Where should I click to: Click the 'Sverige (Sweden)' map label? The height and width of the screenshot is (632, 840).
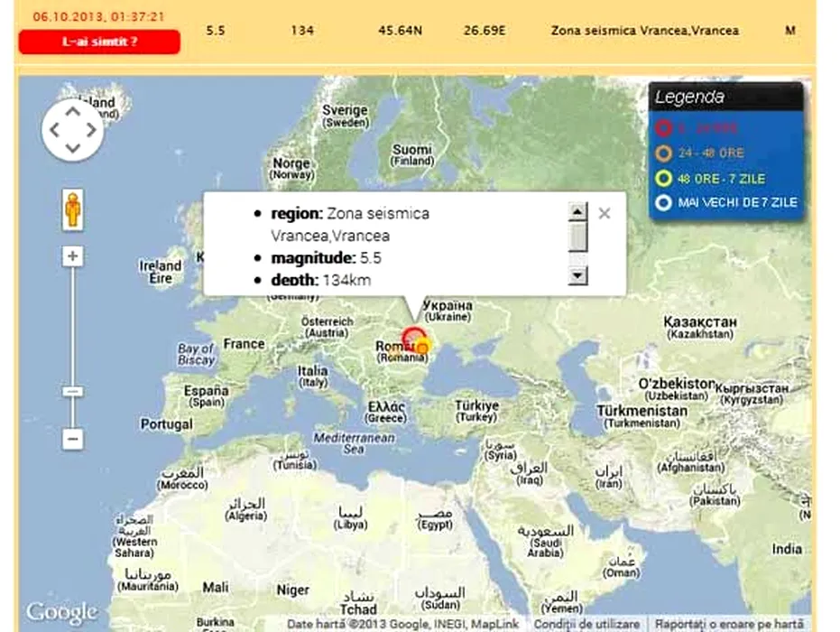pyautogui.click(x=346, y=116)
